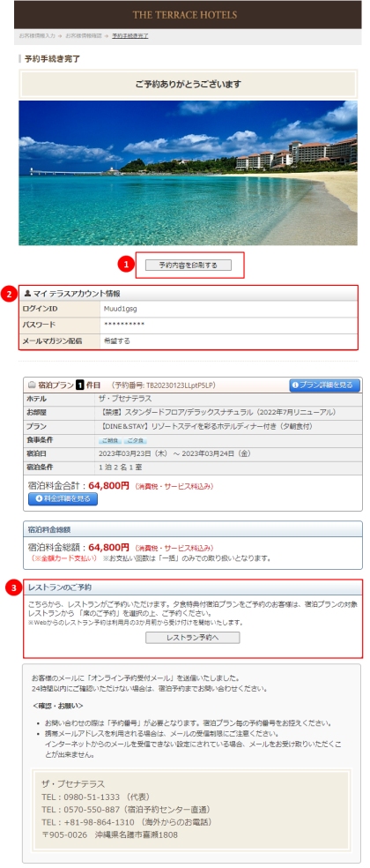Go to レストラン予約へ button

(x=192, y=638)
